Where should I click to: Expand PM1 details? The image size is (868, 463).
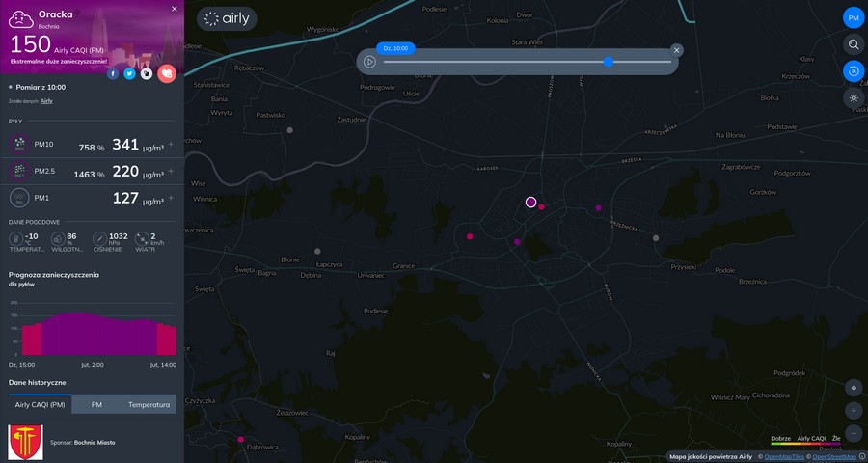pyautogui.click(x=172, y=198)
